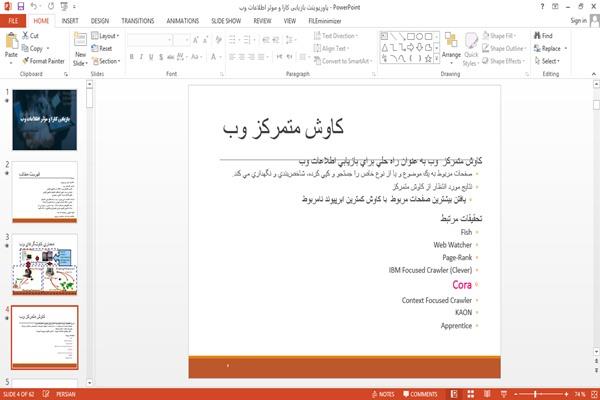This screenshot has height=400, width=600.
Task: Click the Help question mark icon
Action: tap(542, 6)
